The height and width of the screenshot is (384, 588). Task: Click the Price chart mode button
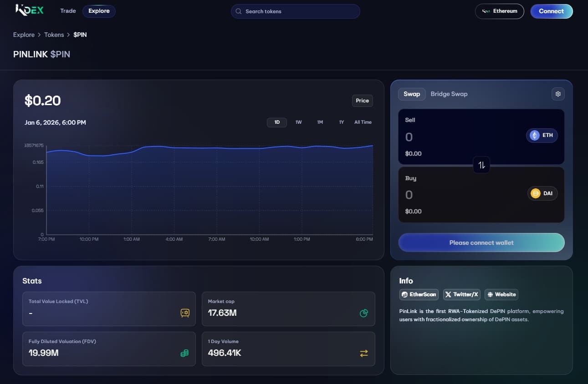click(362, 101)
